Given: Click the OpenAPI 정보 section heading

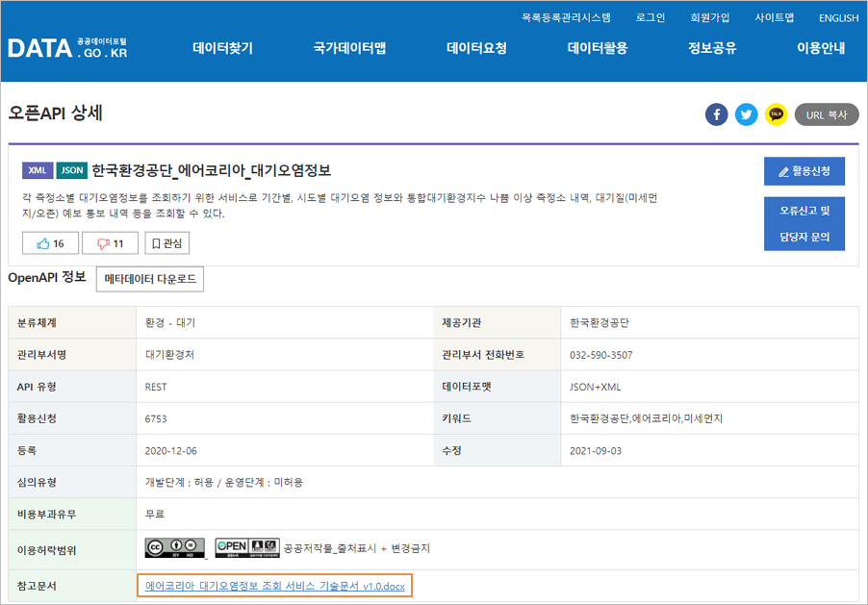Looking at the screenshot, I should tap(47, 277).
